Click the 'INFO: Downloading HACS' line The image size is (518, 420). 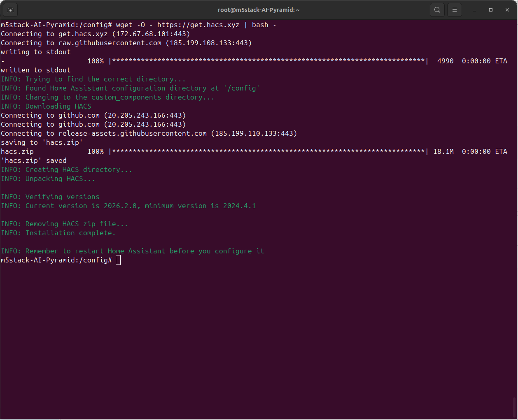(x=46, y=107)
